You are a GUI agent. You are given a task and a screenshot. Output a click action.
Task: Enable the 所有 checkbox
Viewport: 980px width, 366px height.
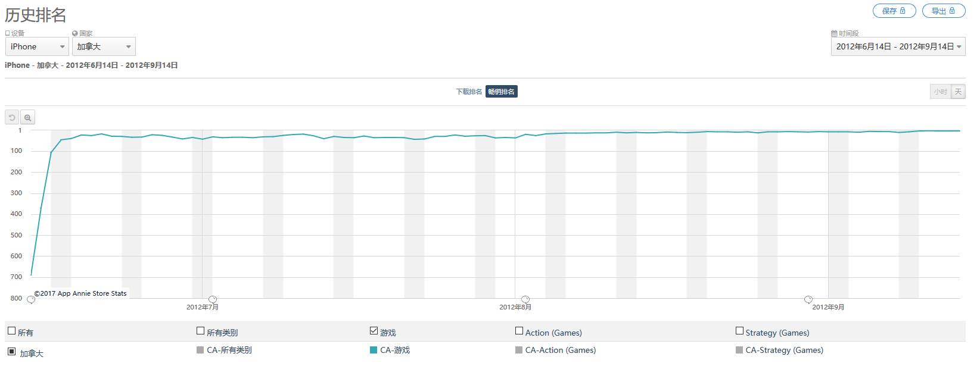click(x=11, y=331)
